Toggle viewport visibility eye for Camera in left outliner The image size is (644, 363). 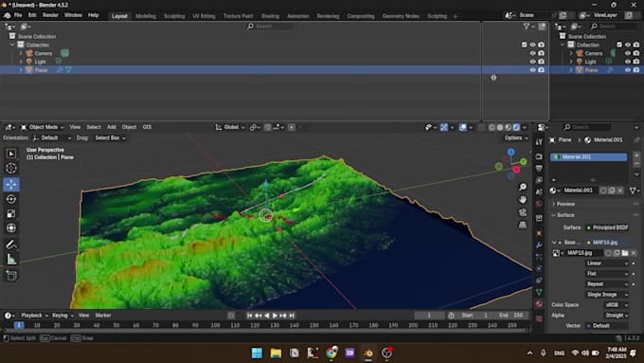(x=532, y=53)
